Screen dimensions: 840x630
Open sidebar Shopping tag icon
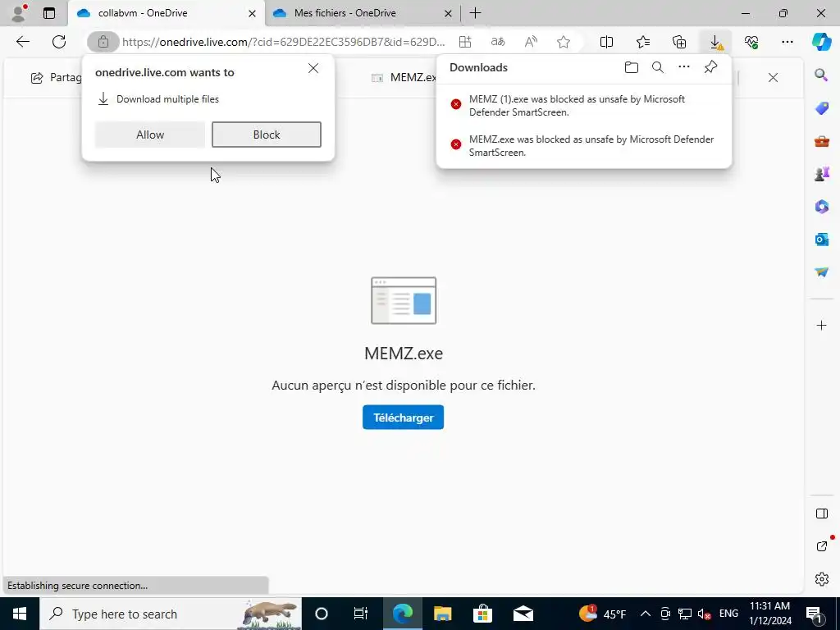(821, 107)
